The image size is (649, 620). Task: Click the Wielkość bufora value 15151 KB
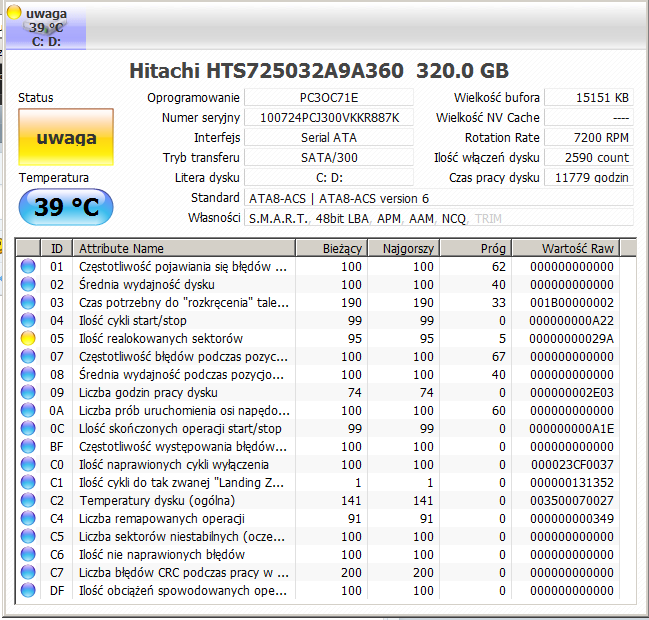point(589,98)
